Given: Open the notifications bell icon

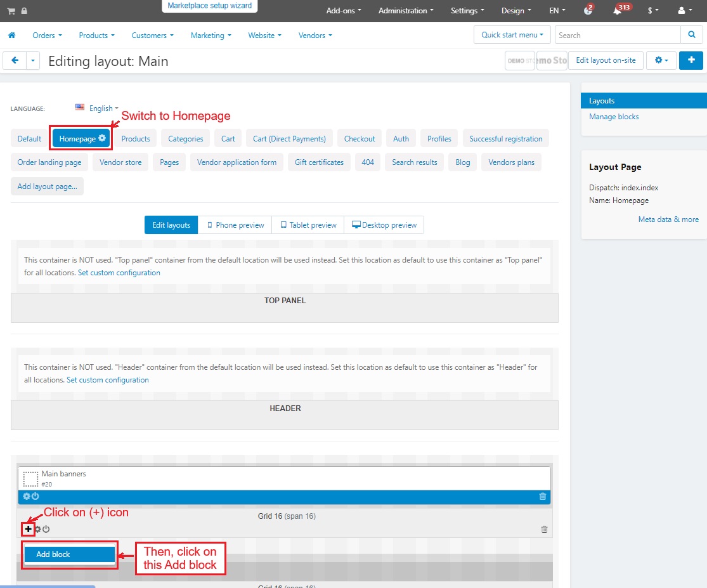Looking at the screenshot, I should (x=617, y=11).
